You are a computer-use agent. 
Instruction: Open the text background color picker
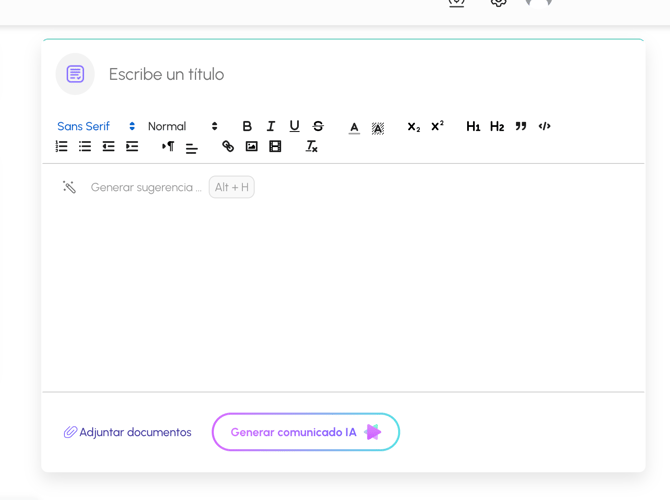(378, 127)
